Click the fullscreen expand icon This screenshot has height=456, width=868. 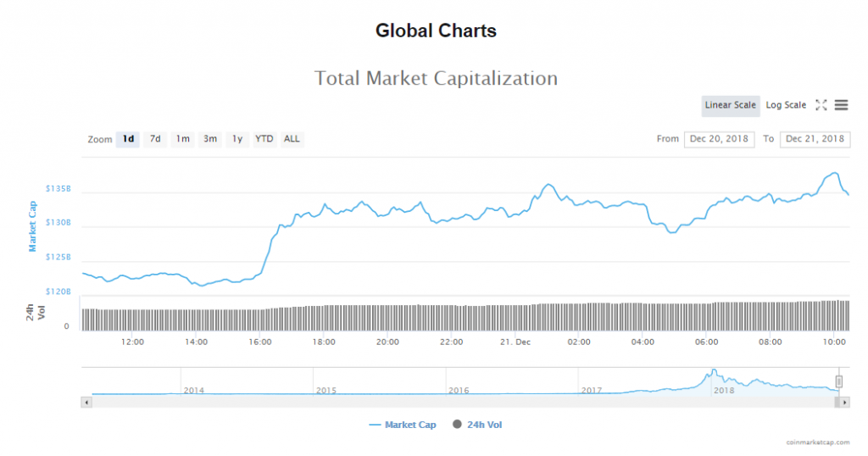pyautogui.click(x=821, y=105)
